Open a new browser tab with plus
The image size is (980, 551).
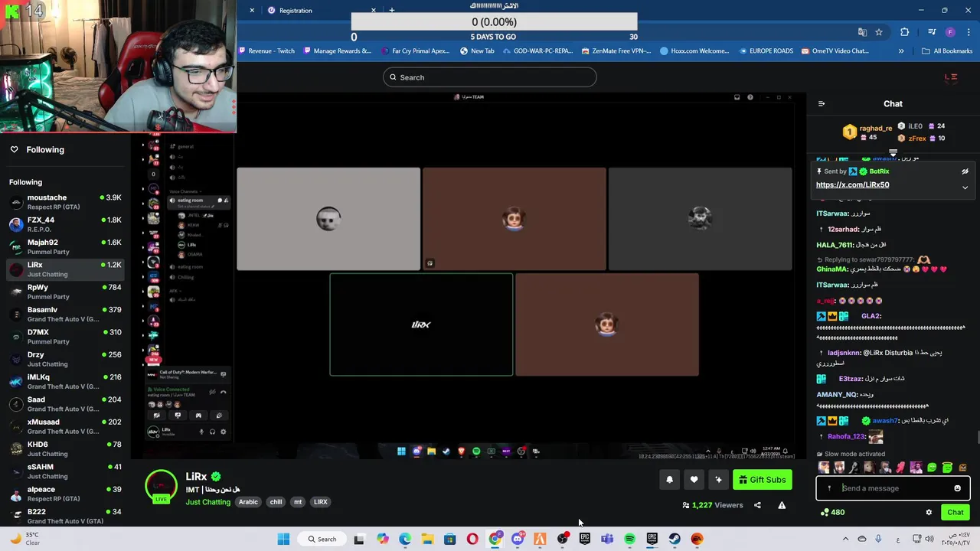(392, 11)
